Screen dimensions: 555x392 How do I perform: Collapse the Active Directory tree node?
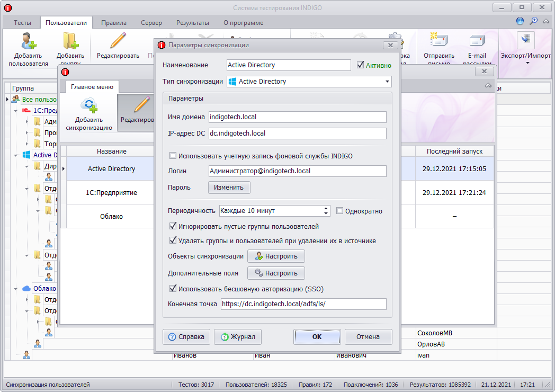(15, 155)
